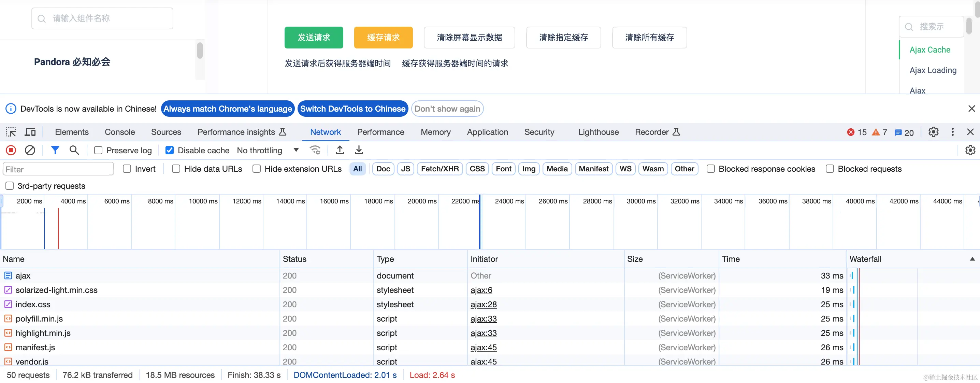Screen dimensions: 980x383
Task: Open the network search magnifier icon
Action: point(74,151)
